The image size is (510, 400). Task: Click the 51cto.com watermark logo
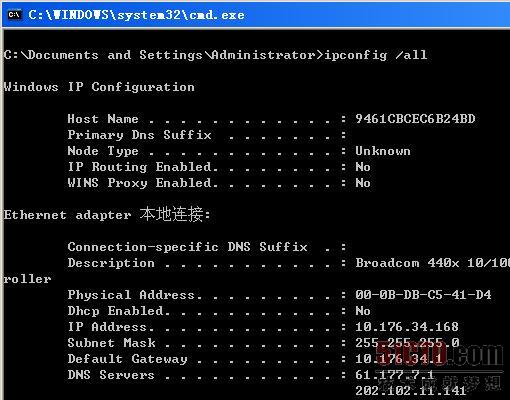pyautogui.click(x=439, y=354)
